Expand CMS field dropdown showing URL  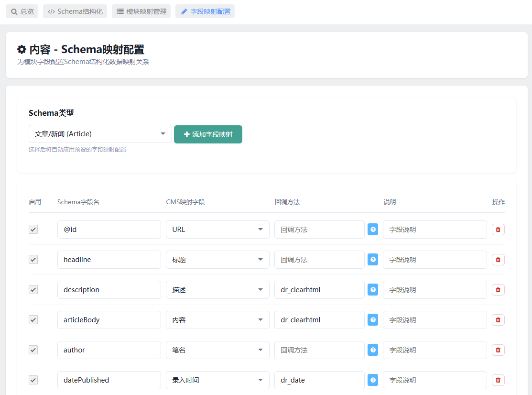coord(217,230)
